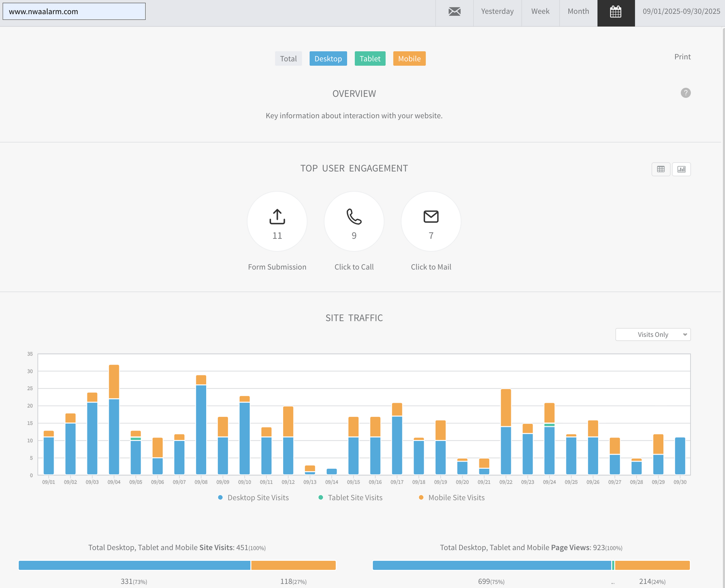Click the envelope email report icon
Image resolution: width=725 pixels, height=588 pixels.
coord(454,11)
